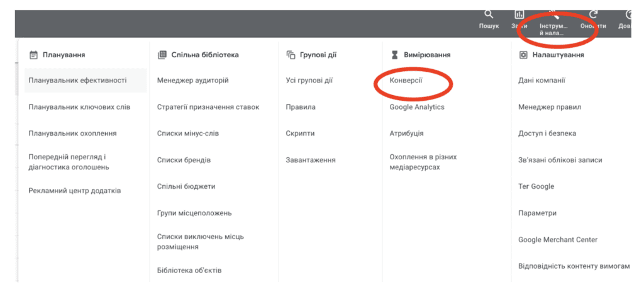Choose Google Merchant Center
This screenshot has height=299, width=644.
click(x=558, y=239)
